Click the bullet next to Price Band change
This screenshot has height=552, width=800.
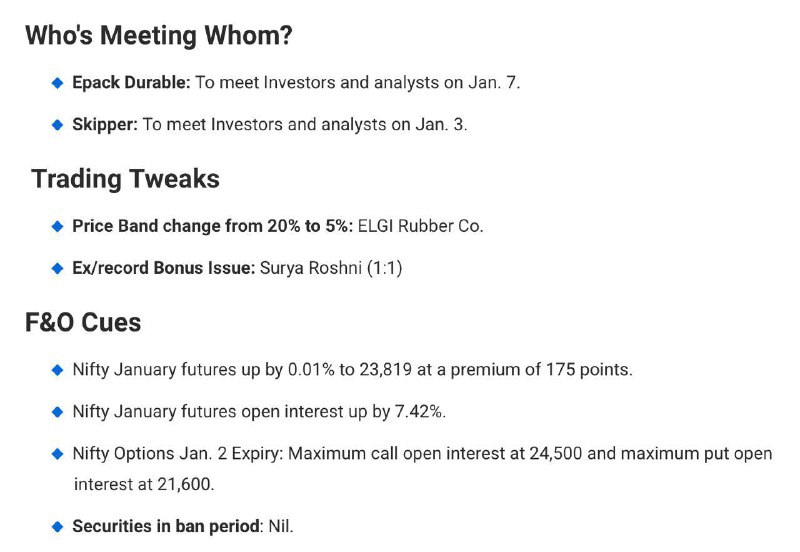pyautogui.click(x=58, y=226)
